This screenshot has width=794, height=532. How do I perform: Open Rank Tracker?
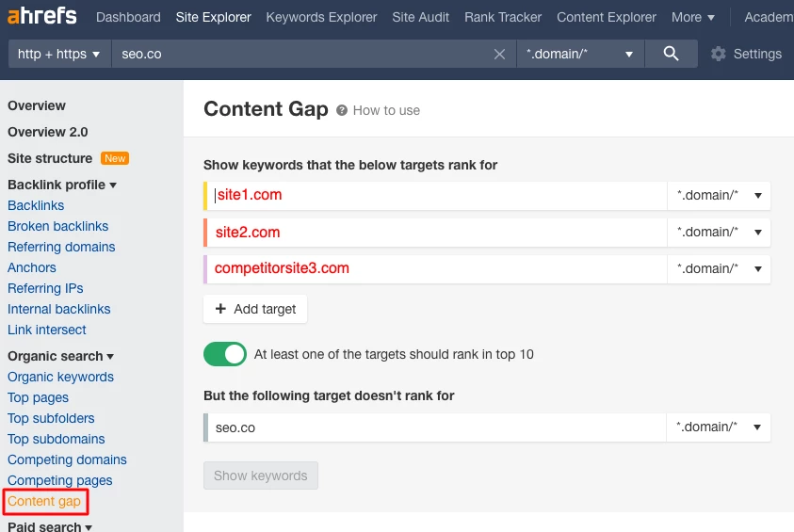click(503, 17)
